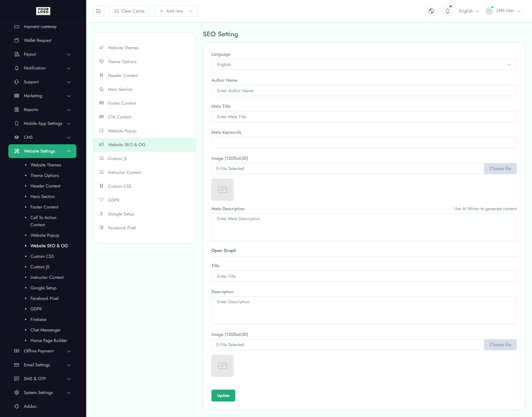Open Home Page Builder in sidebar

click(49, 341)
